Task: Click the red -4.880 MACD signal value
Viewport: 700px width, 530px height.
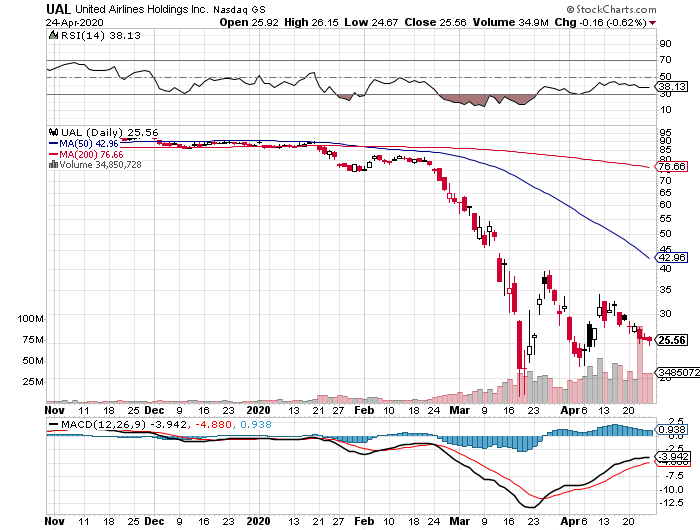Action: 213,425
